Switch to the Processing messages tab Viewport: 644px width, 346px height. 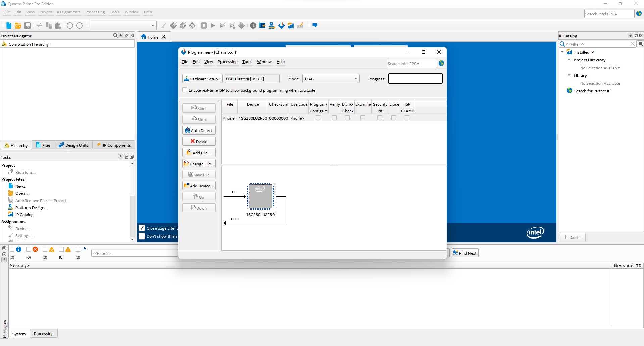click(x=44, y=334)
